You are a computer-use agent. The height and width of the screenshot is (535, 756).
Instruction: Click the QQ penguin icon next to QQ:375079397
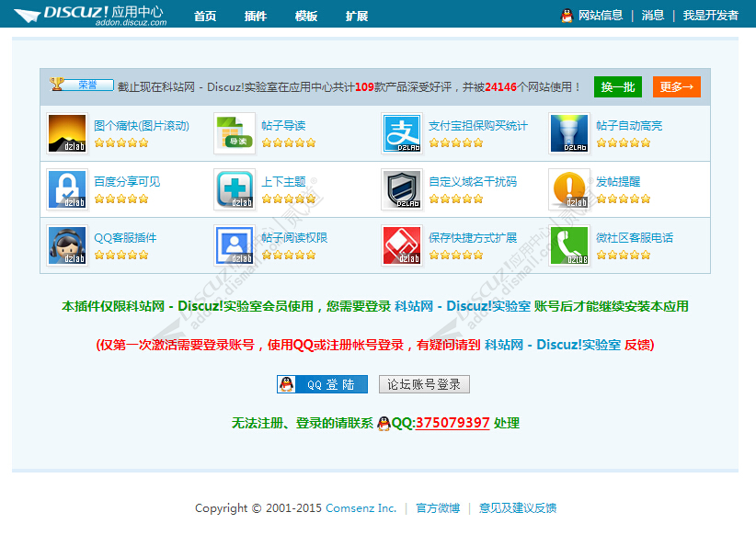click(x=384, y=423)
